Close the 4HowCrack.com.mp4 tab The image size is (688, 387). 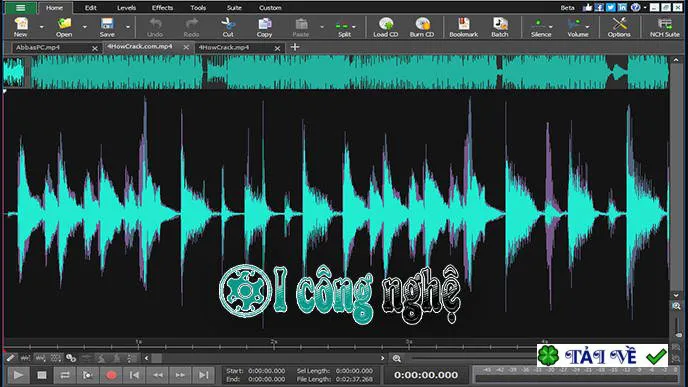186,47
